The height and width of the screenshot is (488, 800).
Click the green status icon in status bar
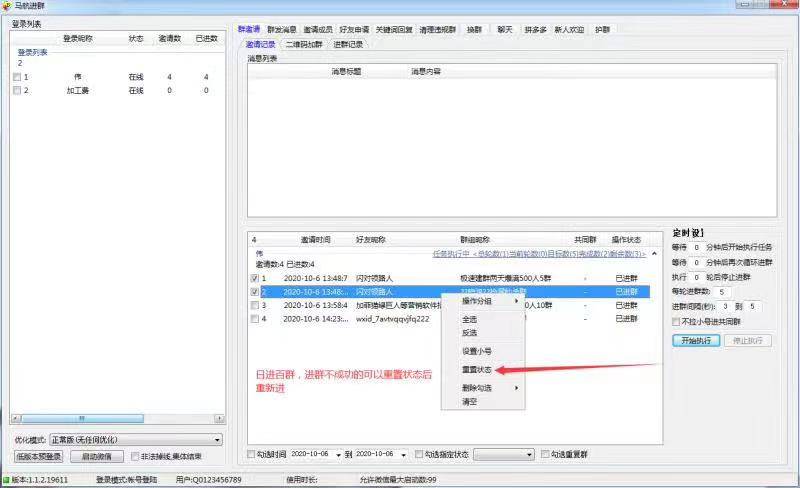(x=6, y=480)
